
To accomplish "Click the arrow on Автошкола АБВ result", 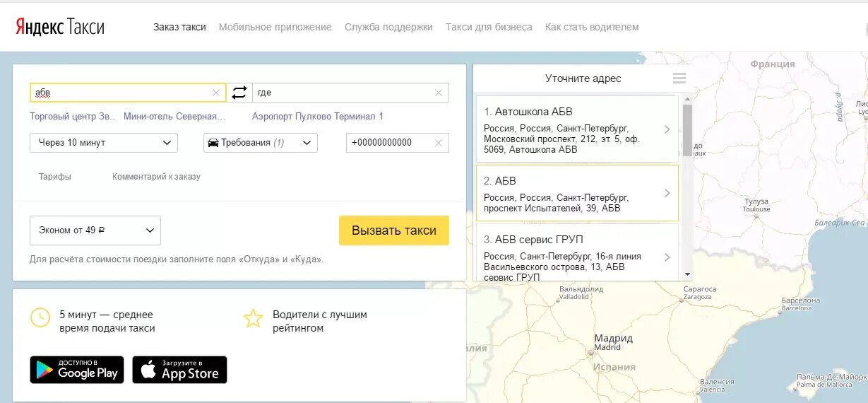I will click(x=667, y=129).
